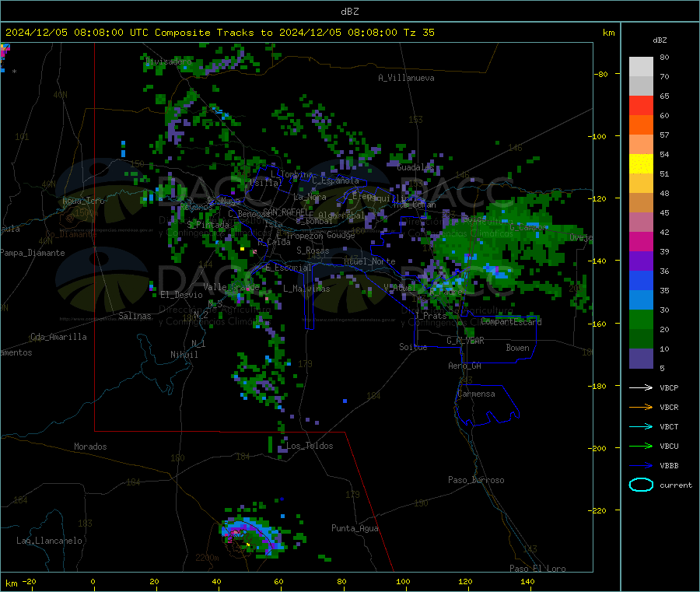Click the blue VBBB arrow in legend
This screenshot has width=700, height=592.
(641, 465)
